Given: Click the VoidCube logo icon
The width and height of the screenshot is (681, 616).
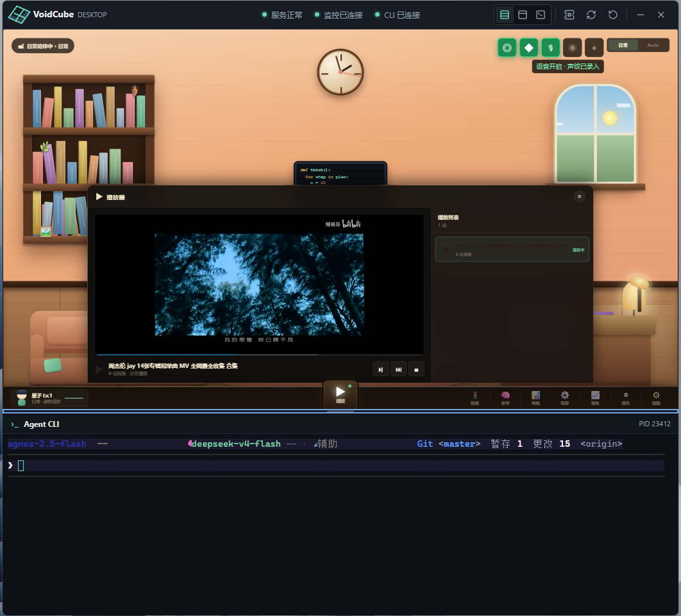Looking at the screenshot, I should point(19,15).
